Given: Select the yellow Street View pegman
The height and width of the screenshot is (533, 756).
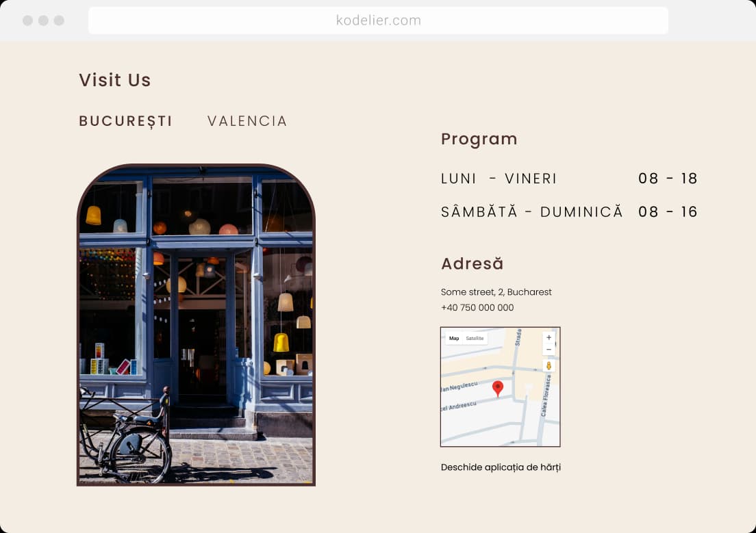Looking at the screenshot, I should click(x=549, y=366).
